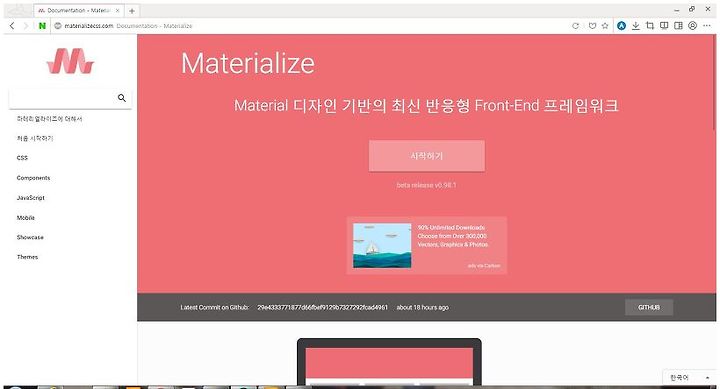Screen dimensions: 720x389
Task: Click the site info globe icon
Action: pos(58,26)
